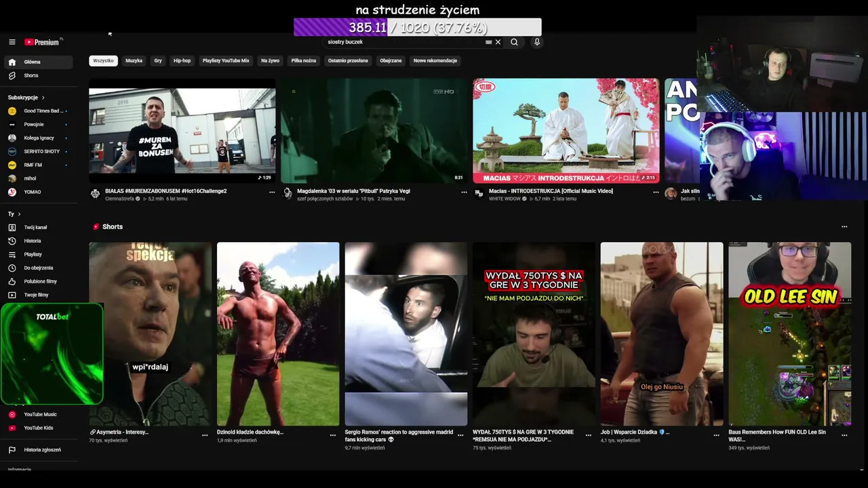Open Twoje filmy in sidebar
This screenshot has width=868, height=488.
click(37, 295)
